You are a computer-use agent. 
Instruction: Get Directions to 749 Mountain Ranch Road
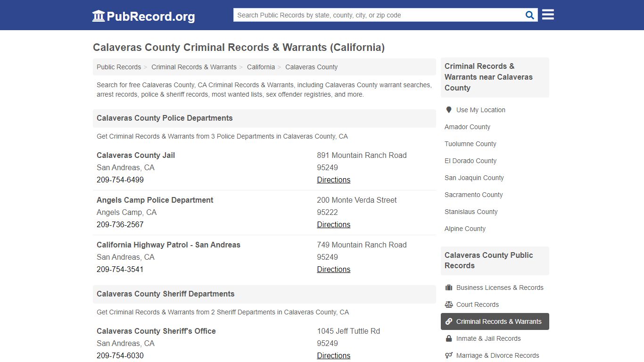pos(333,269)
